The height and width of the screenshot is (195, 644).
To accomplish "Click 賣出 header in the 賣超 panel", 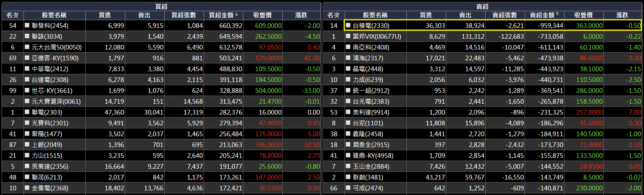I will (466, 15).
